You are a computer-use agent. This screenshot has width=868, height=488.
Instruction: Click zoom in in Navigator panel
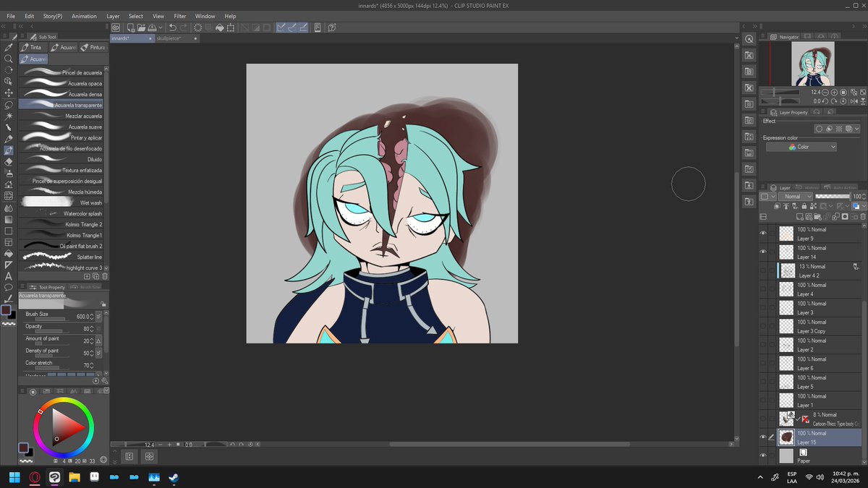tap(835, 93)
